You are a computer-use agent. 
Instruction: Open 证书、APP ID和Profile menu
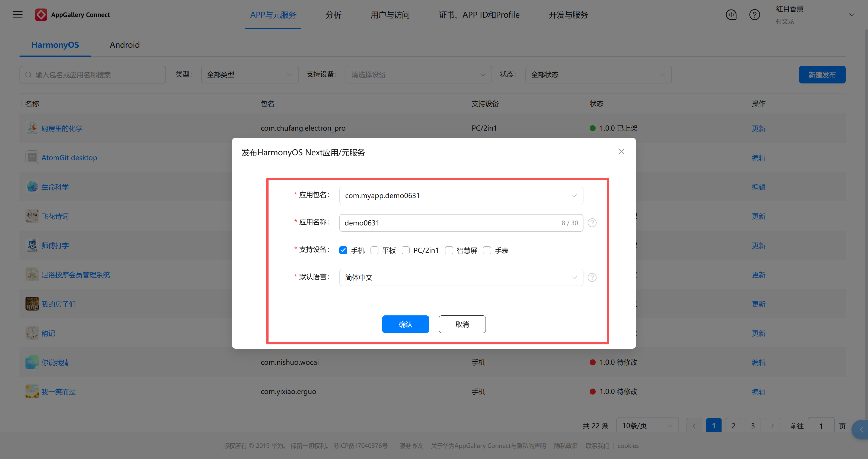point(479,15)
